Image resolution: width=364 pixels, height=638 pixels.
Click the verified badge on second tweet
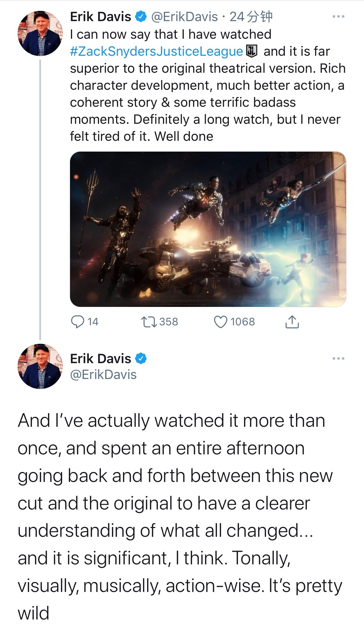[141, 358]
